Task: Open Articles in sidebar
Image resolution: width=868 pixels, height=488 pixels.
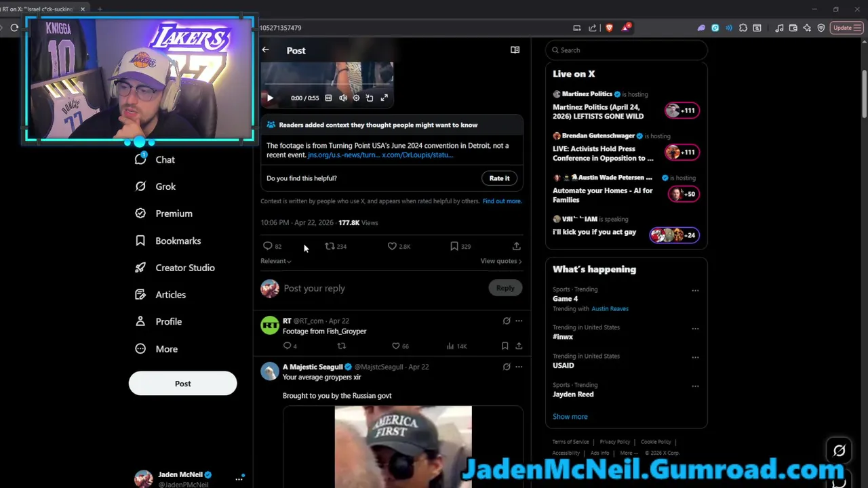Action: tap(161, 295)
